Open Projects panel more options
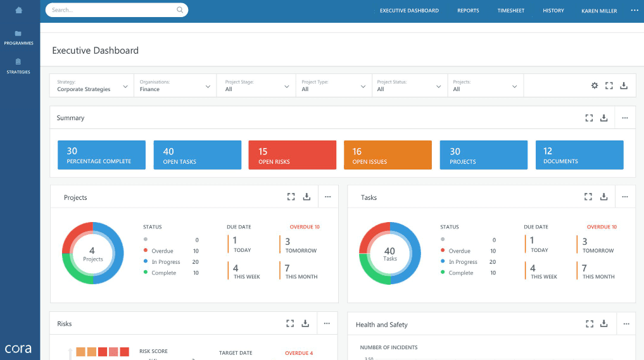 coord(328,197)
